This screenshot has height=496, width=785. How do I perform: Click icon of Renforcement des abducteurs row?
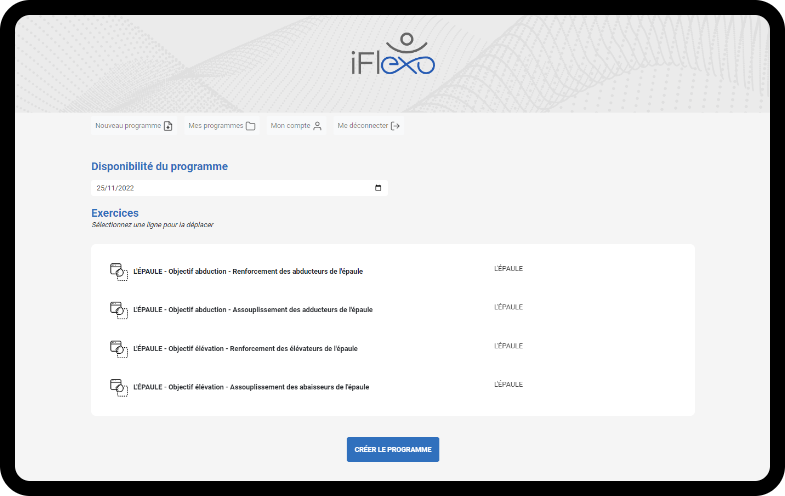click(118, 271)
